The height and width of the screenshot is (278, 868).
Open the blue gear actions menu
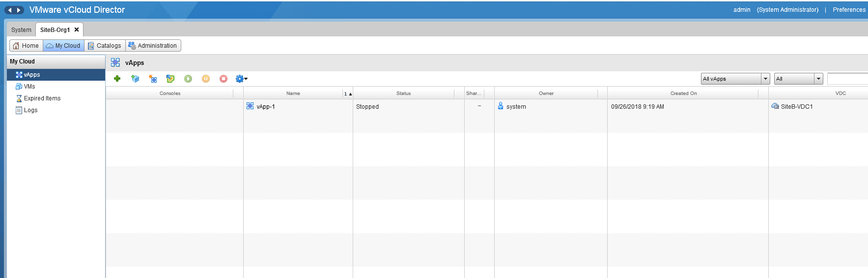click(x=241, y=79)
